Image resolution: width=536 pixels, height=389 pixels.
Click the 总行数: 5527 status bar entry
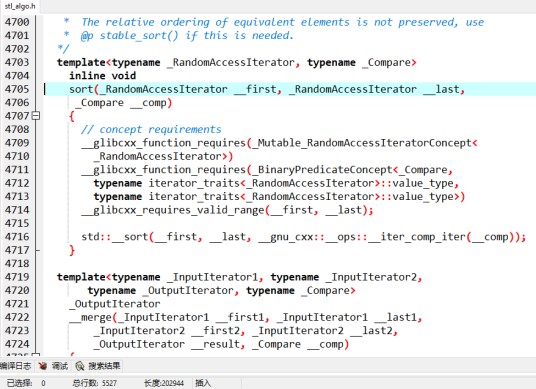[x=95, y=383]
